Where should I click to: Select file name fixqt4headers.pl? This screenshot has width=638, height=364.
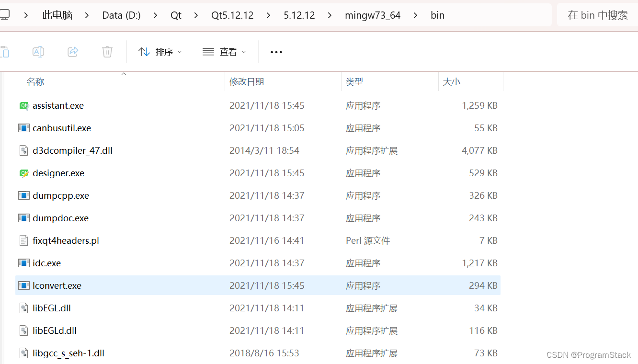click(x=66, y=240)
